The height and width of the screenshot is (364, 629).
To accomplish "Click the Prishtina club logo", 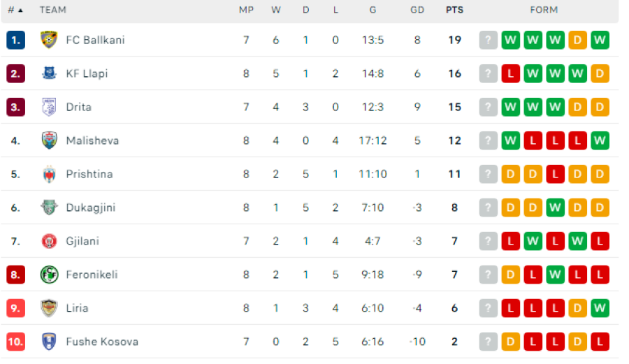I will coord(49,174).
